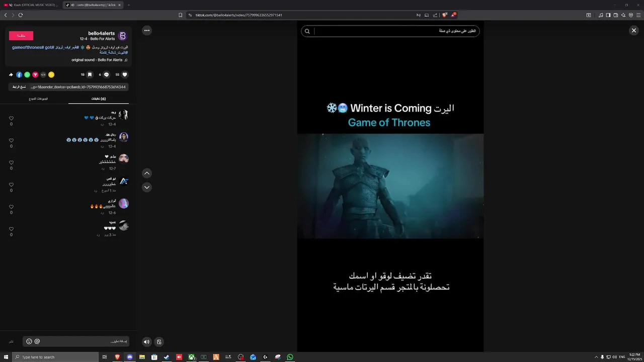644x362 pixels.
Task: Click the Brave Rewards triangle icon
Action: (x=453, y=15)
